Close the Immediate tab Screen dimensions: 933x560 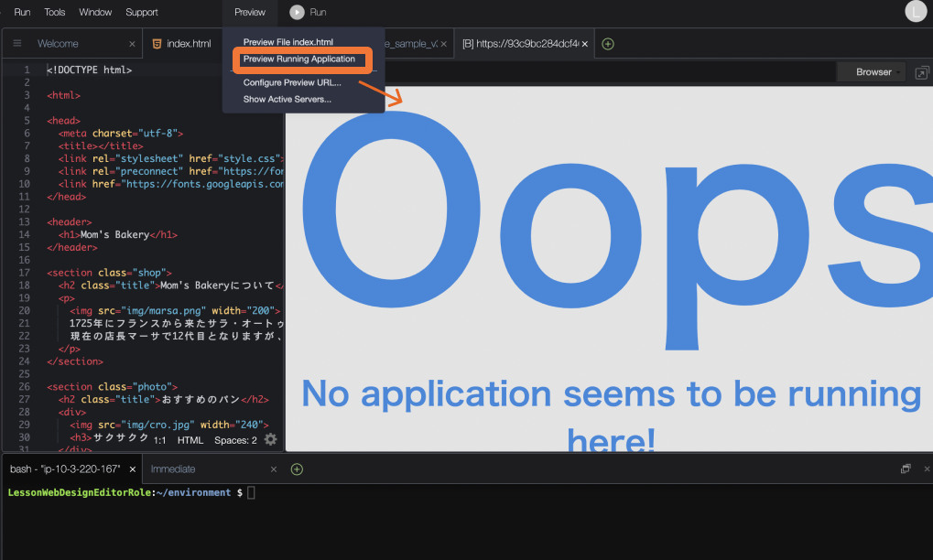coord(274,469)
